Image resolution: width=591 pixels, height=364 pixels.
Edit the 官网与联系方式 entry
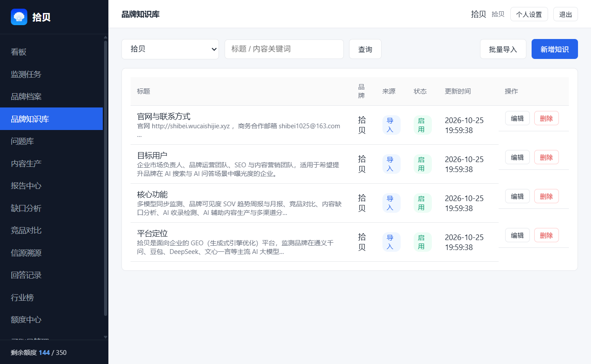517,118
